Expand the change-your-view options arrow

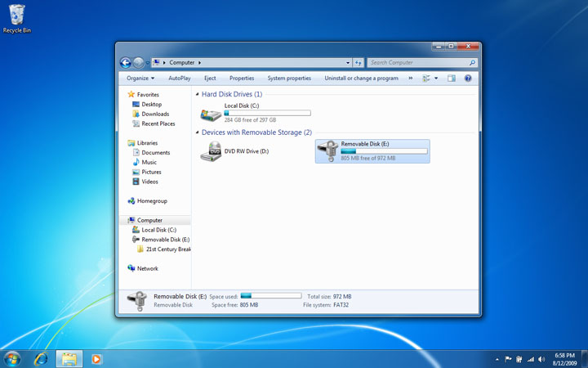(x=436, y=79)
